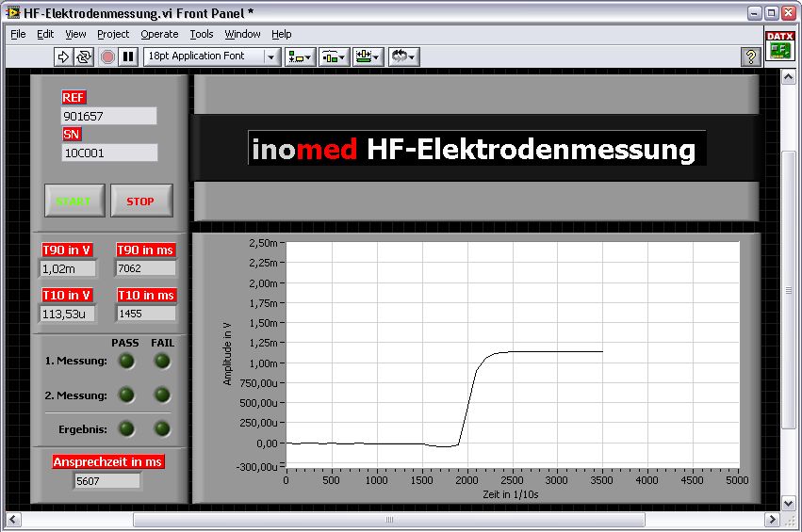This screenshot has height=532, width=802.
Task: Click the 2. Messung PASS LED
Action: pos(126,395)
